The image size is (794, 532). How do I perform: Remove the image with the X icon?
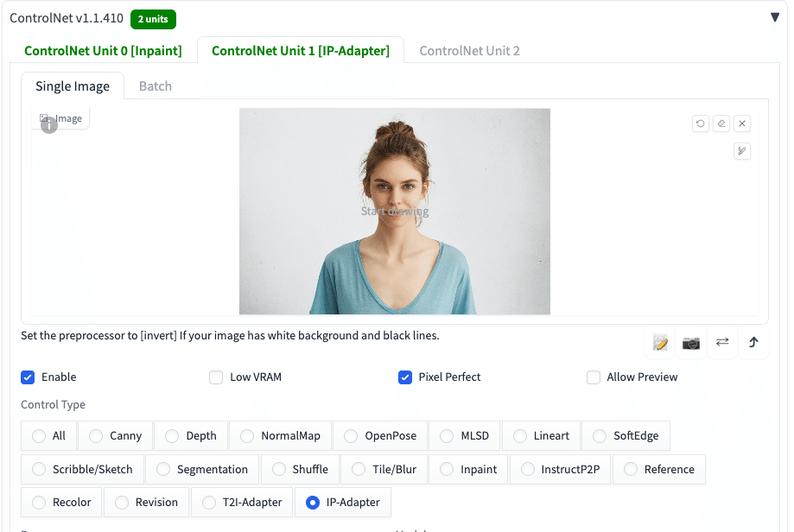(x=742, y=123)
